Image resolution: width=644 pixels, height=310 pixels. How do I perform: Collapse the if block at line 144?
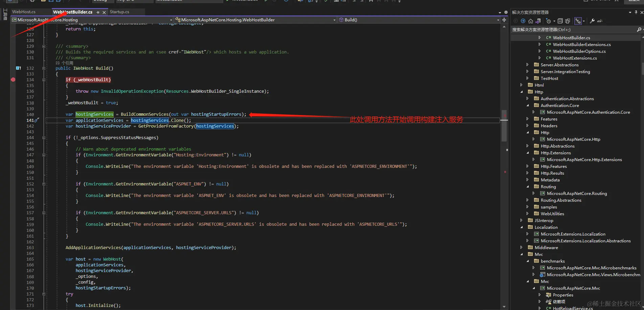click(44, 137)
